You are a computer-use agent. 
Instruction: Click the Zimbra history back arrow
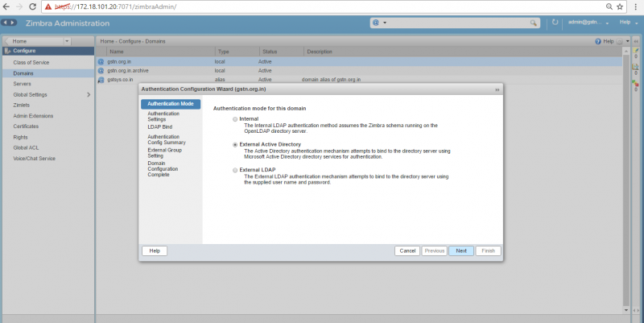(x=6, y=23)
